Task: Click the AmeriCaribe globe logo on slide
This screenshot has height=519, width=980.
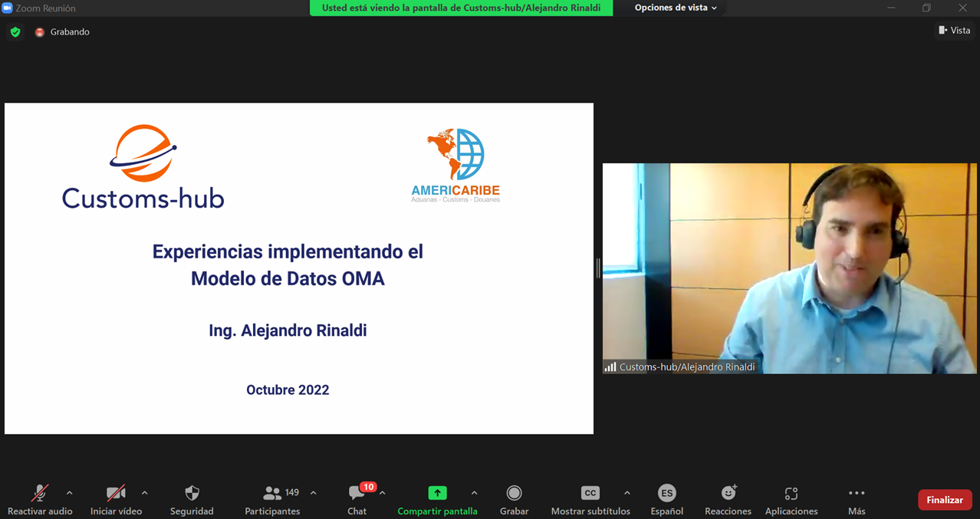Action: (455, 166)
